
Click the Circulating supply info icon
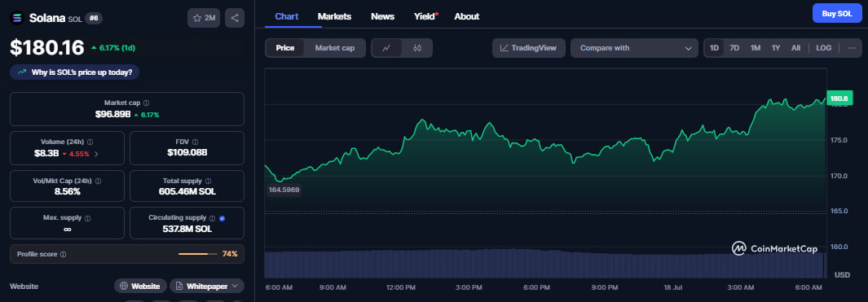tap(212, 218)
